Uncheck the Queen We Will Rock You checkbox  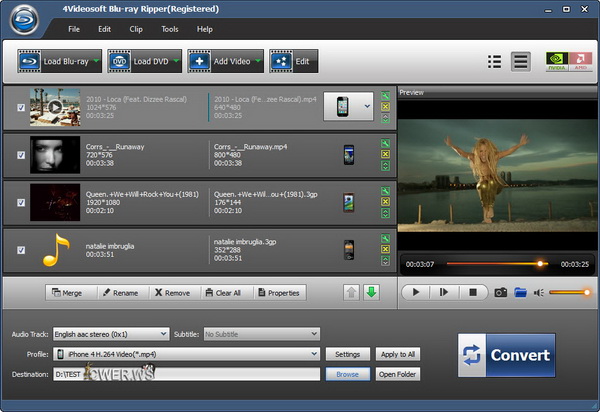point(21,202)
